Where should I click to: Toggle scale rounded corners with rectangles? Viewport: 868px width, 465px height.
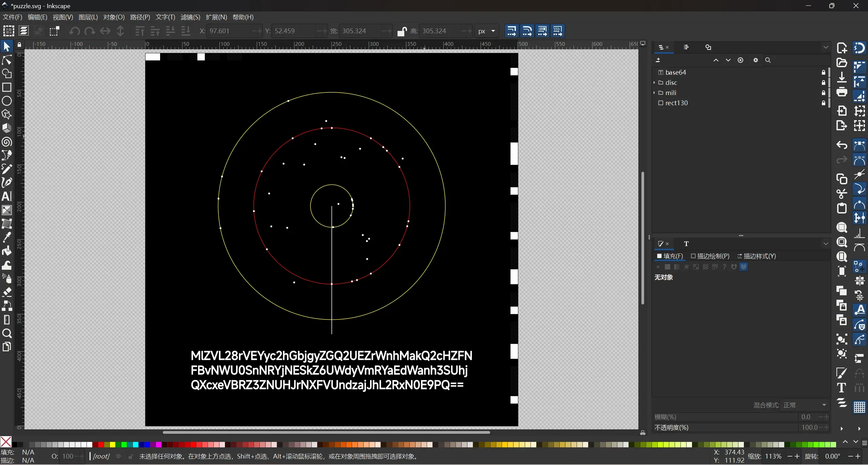[527, 31]
